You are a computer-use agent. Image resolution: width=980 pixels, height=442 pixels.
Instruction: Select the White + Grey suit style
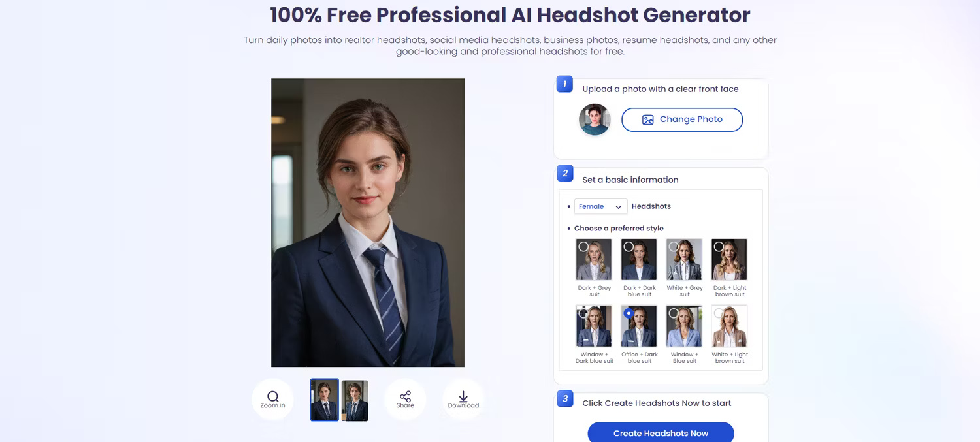click(684, 259)
